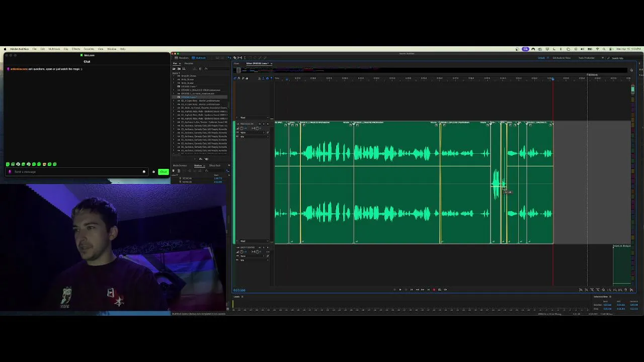The width and height of the screenshot is (644, 362).
Task: Show track EQ controls
Action: pyautogui.click(x=247, y=78)
